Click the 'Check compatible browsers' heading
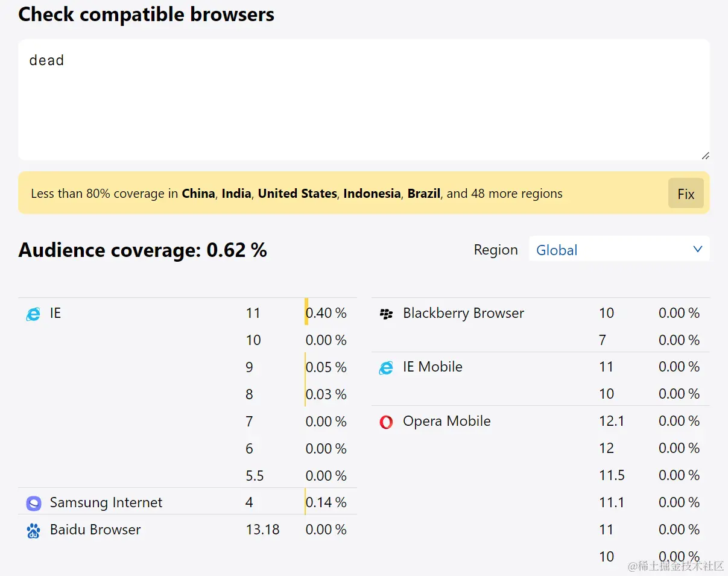Screen dimensions: 728x576 (x=147, y=14)
